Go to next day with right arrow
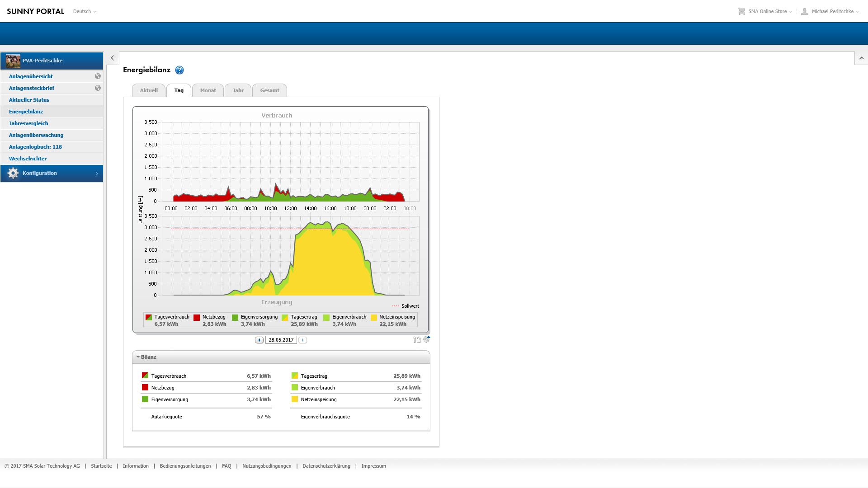The image size is (868, 488). pos(303,340)
